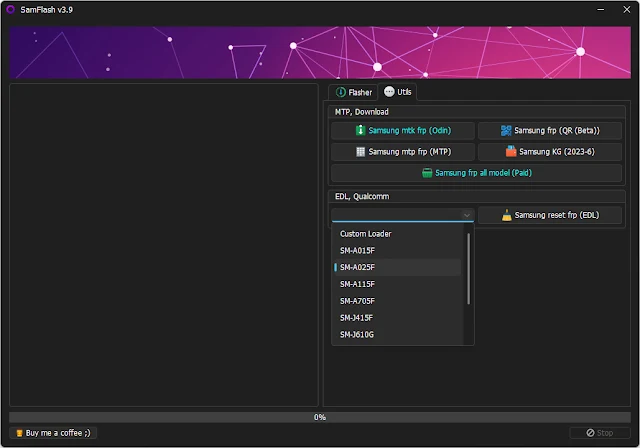
Task: Pick Custom Loader from the list
Action: point(398,234)
